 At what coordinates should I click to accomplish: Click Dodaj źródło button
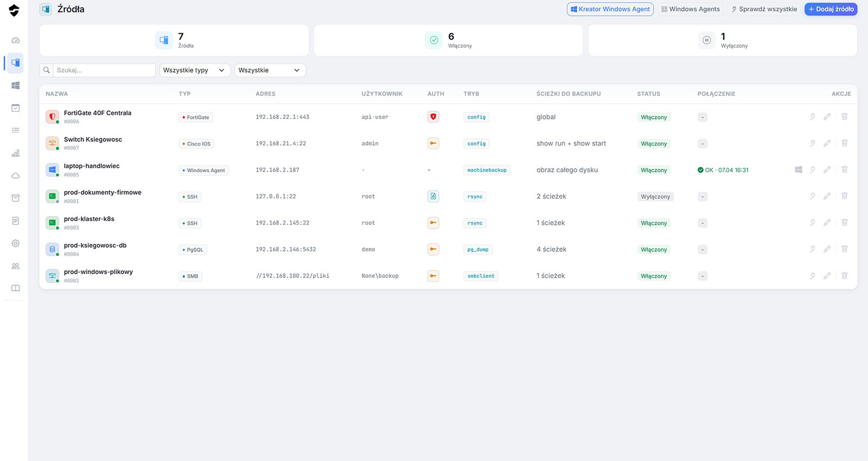click(x=831, y=9)
